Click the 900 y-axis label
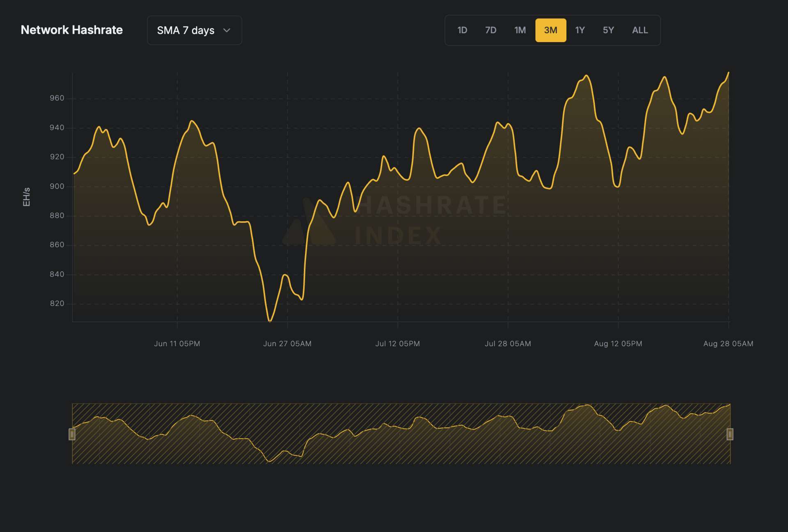 57,186
